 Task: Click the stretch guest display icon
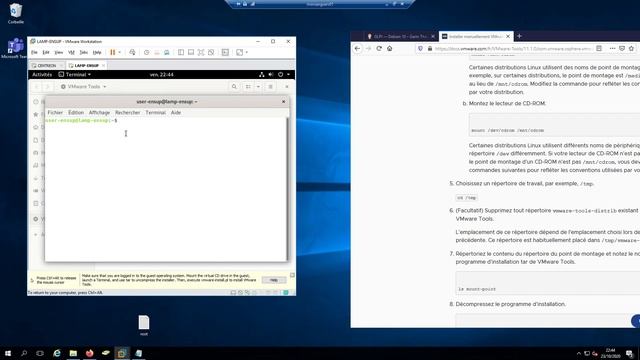[x=240, y=52]
